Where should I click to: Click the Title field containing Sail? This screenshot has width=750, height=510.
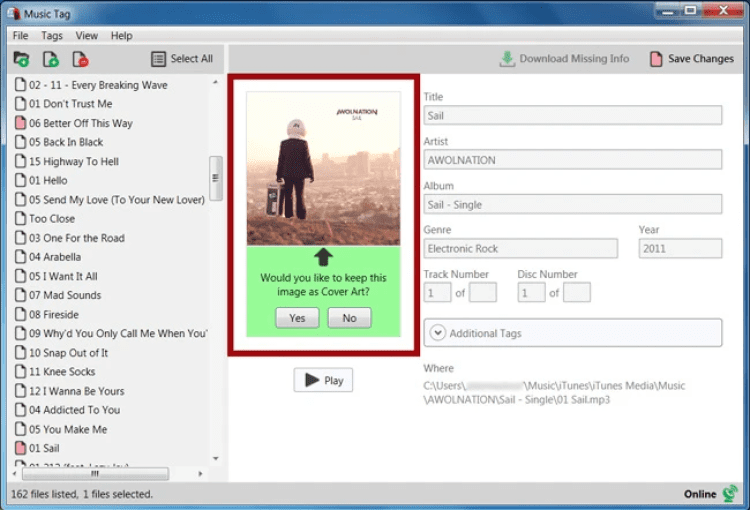click(573, 115)
